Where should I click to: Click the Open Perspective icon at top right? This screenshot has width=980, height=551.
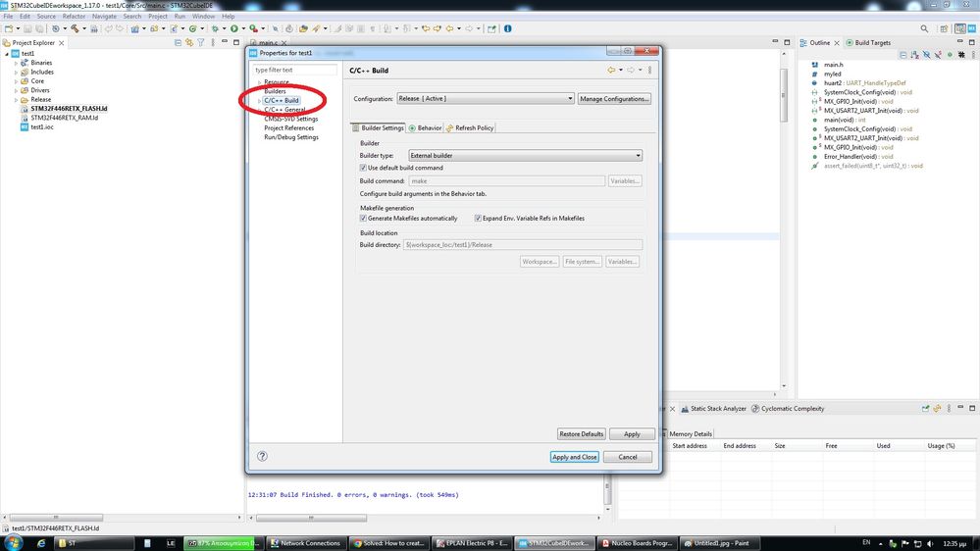tap(944, 28)
